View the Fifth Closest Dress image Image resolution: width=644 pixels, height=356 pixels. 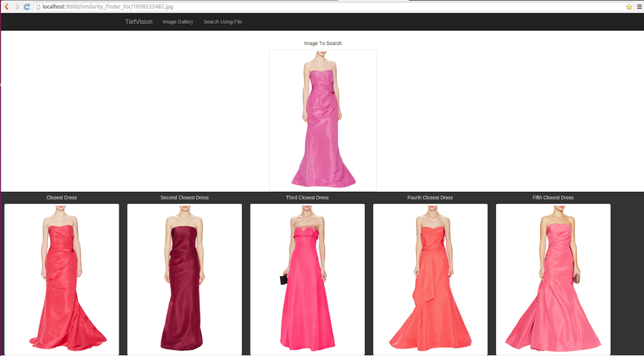point(553,279)
